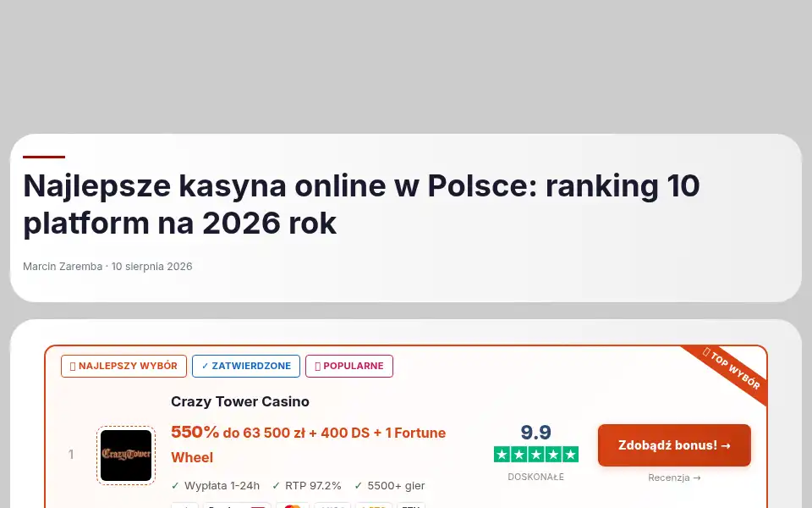Click the Zdobądź bonus! button

coord(674,445)
